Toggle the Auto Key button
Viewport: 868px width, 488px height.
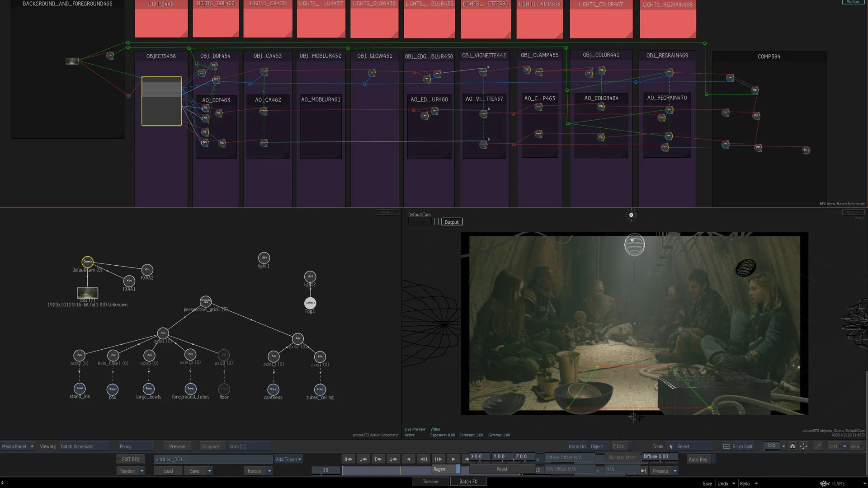pos(698,460)
